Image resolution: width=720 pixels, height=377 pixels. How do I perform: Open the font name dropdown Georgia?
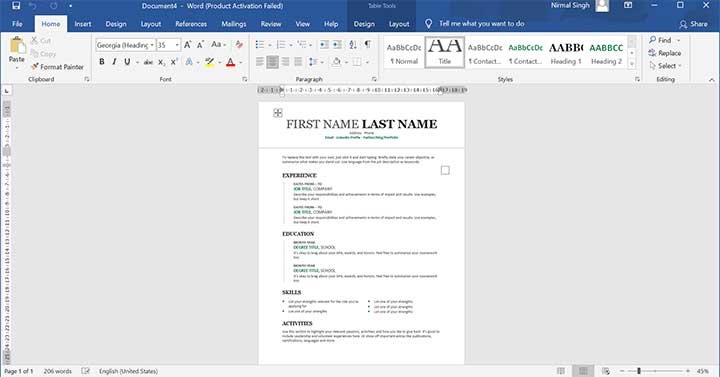(x=152, y=45)
